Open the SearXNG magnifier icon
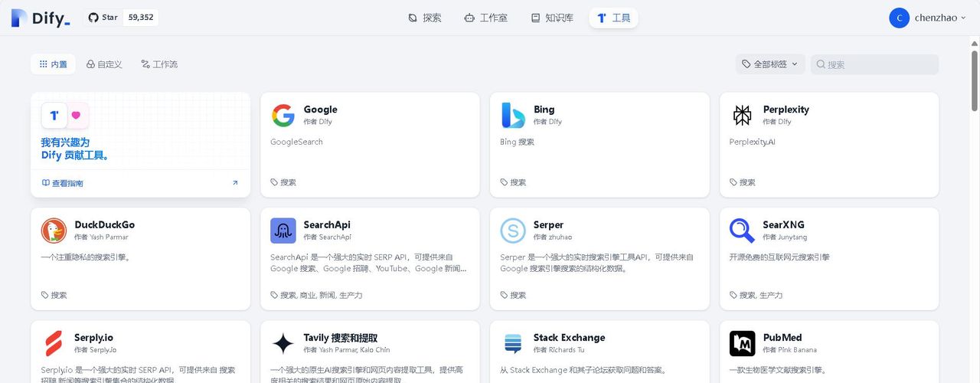The height and width of the screenshot is (383, 980). pos(742,231)
